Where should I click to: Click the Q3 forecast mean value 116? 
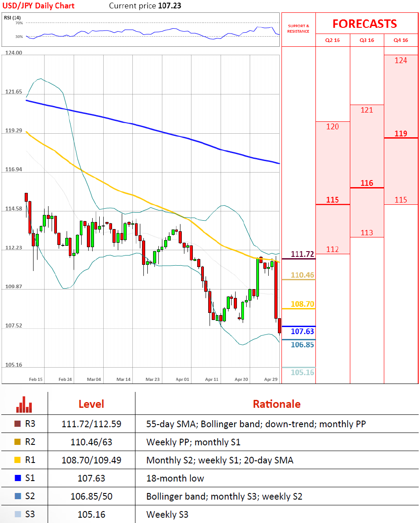(x=367, y=183)
